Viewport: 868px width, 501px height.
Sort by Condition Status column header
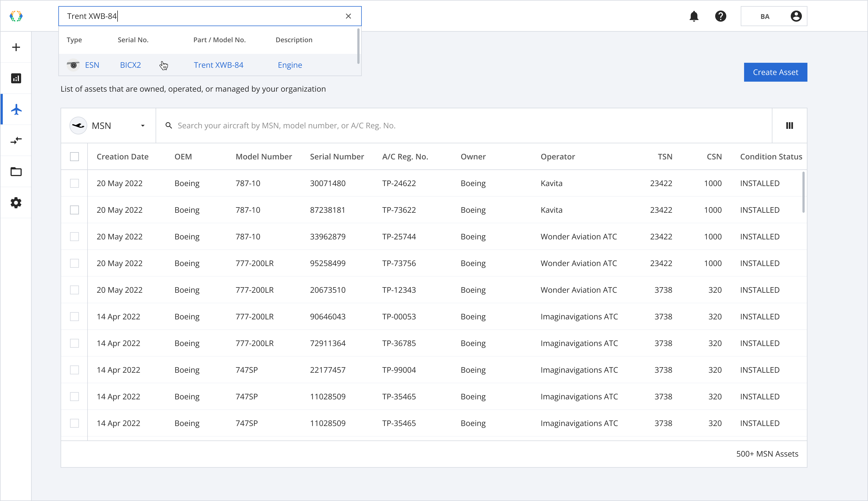pos(771,157)
